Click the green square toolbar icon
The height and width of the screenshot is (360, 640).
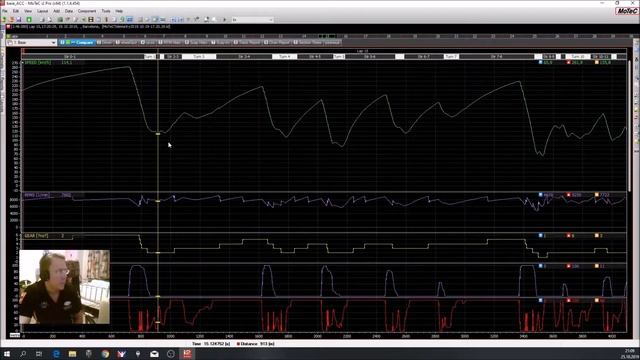pos(29,20)
